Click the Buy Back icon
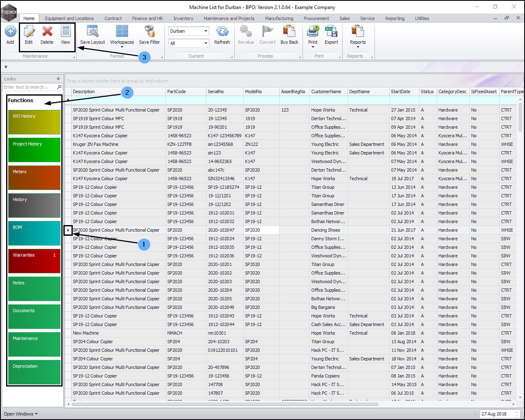Image resolution: width=525 pixels, height=420 pixels. 289,32
